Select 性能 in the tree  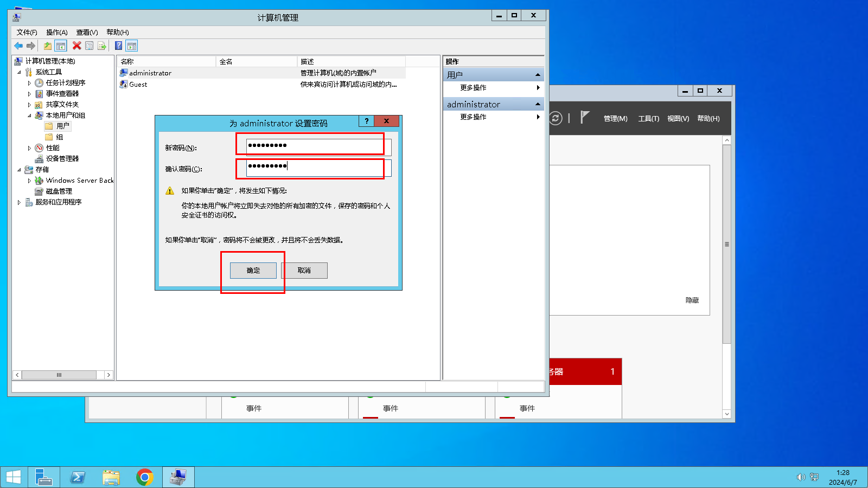tap(53, 148)
